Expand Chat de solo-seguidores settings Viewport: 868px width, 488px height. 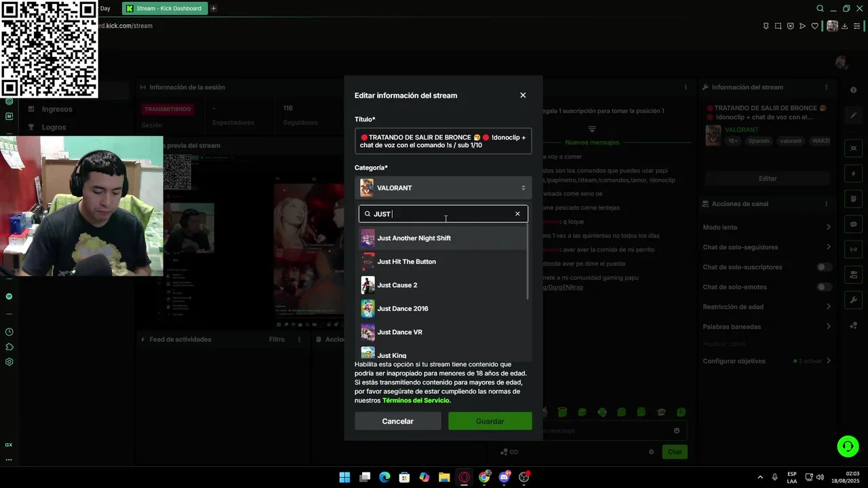coord(828,247)
